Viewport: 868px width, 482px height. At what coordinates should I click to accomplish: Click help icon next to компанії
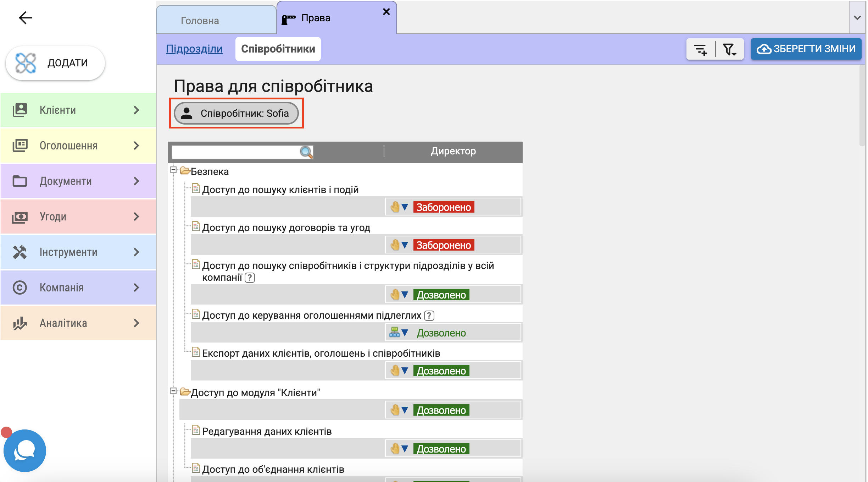pos(250,278)
